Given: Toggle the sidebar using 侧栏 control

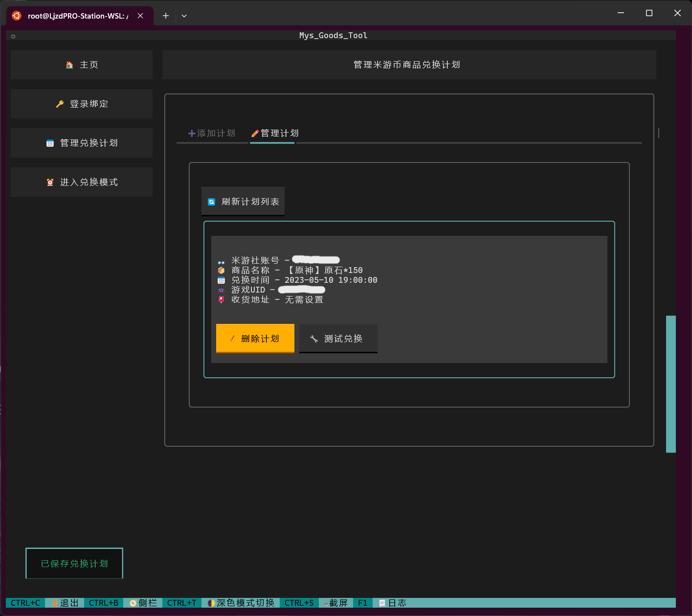Looking at the screenshot, I should pos(143,603).
